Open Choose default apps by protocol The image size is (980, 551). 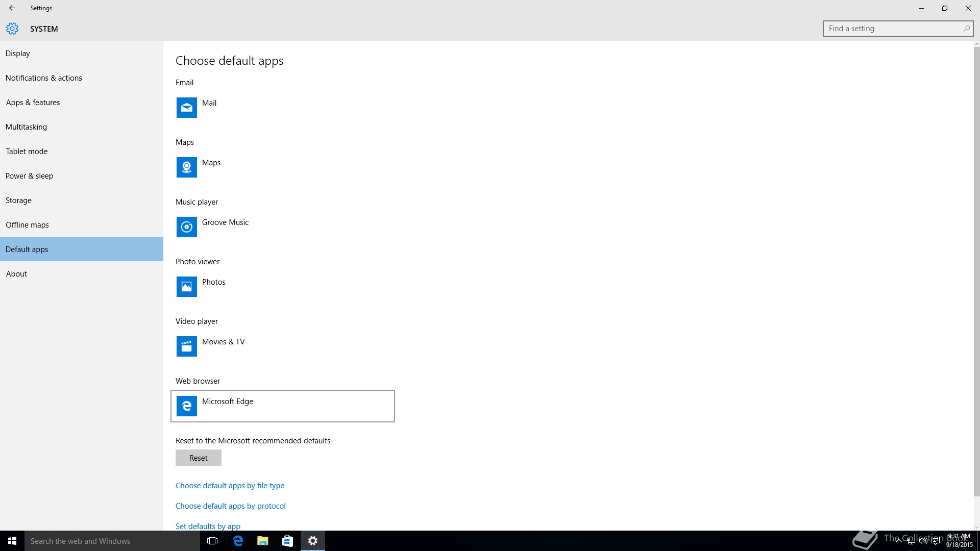point(230,506)
